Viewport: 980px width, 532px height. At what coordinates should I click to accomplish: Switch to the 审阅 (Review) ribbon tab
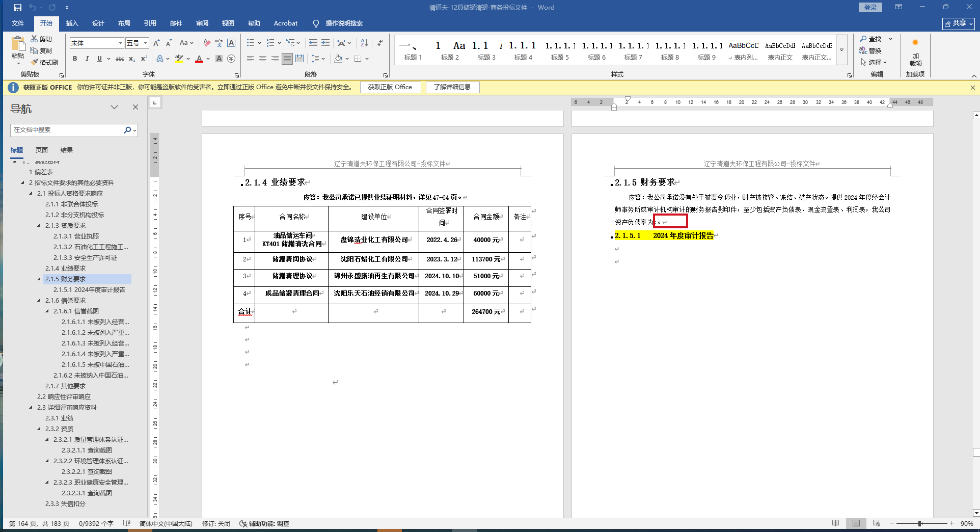pos(202,23)
